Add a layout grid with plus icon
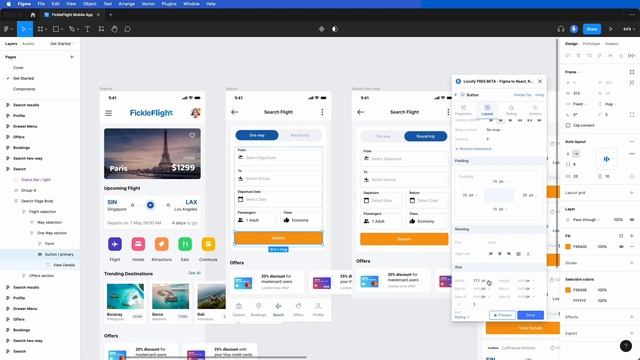The image size is (640, 360). point(632,193)
